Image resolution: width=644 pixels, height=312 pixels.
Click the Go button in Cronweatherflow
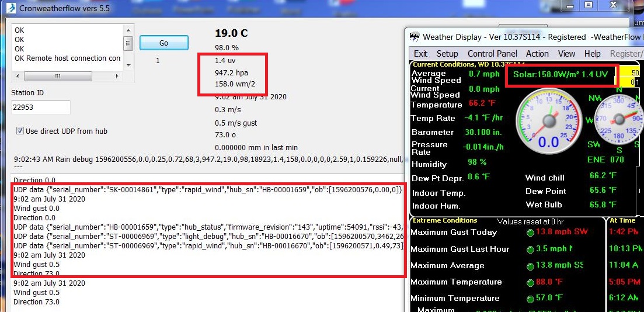pos(164,43)
